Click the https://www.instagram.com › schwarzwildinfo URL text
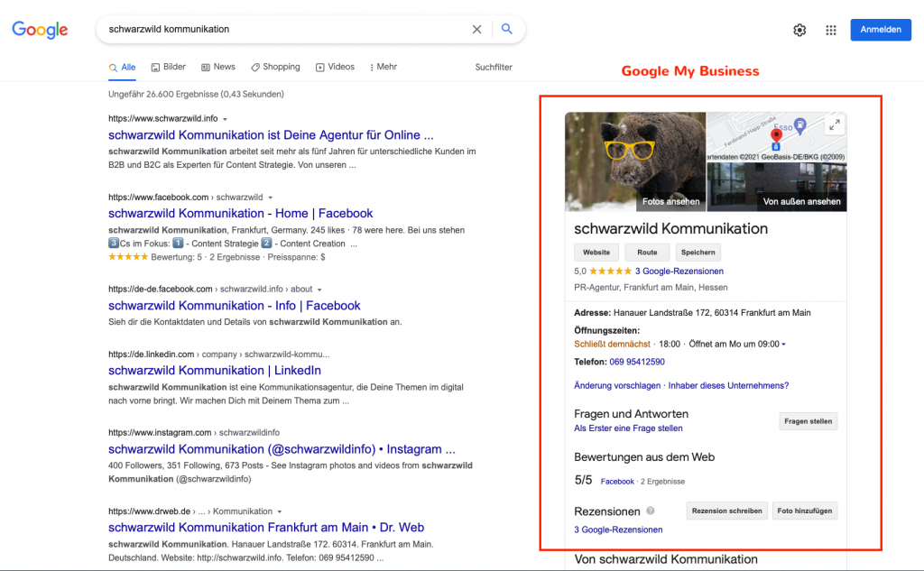This screenshot has width=924, height=571. pyautogui.click(x=194, y=432)
